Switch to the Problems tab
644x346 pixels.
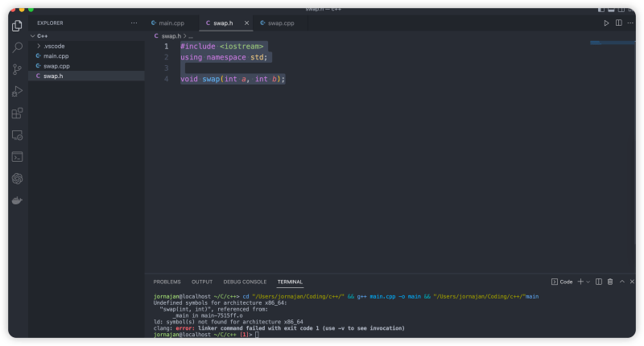pos(167,282)
